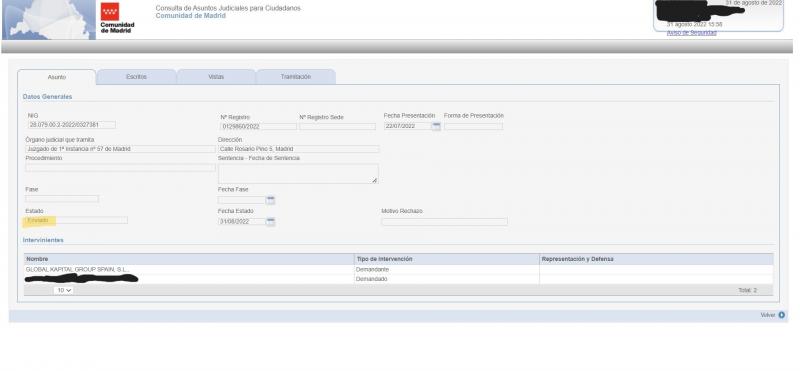800x371 pixels.
Task: Expand the rows-per-page dropdown showing 10
Action: [x=64, y=290]
